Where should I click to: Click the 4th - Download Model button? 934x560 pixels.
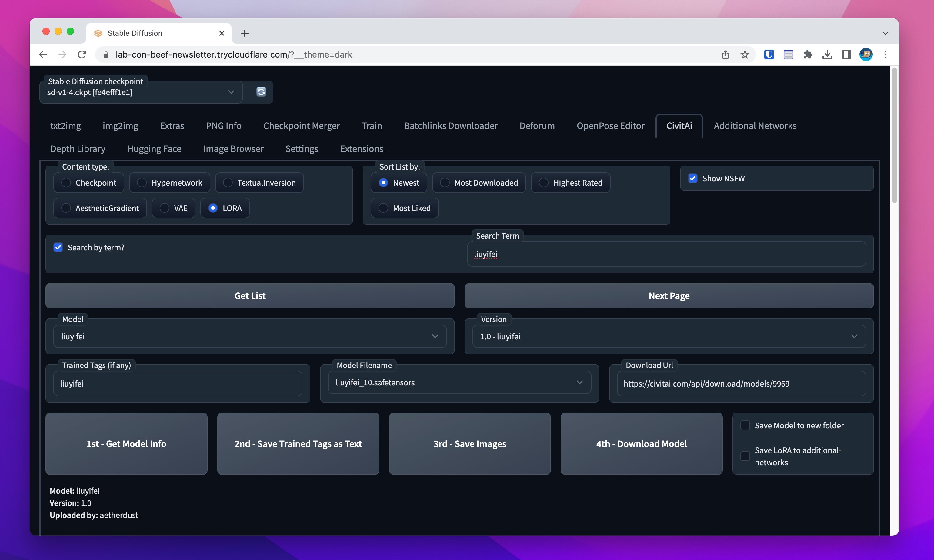click(x=641, y=444)
